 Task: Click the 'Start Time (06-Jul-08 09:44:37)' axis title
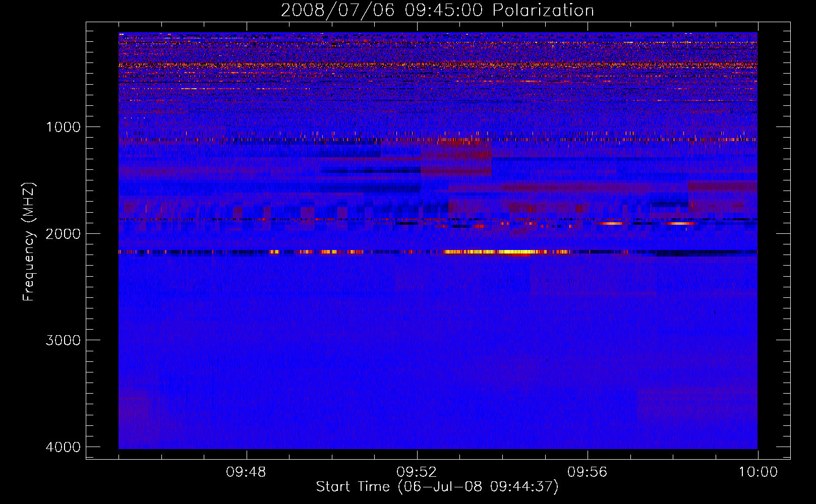(x=437, y=487)
